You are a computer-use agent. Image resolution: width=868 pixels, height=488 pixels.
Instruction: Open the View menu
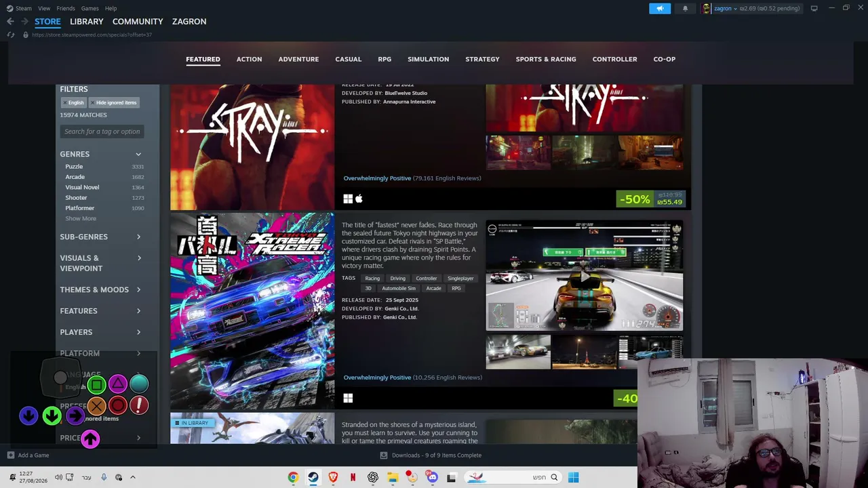tap(44, 8)
